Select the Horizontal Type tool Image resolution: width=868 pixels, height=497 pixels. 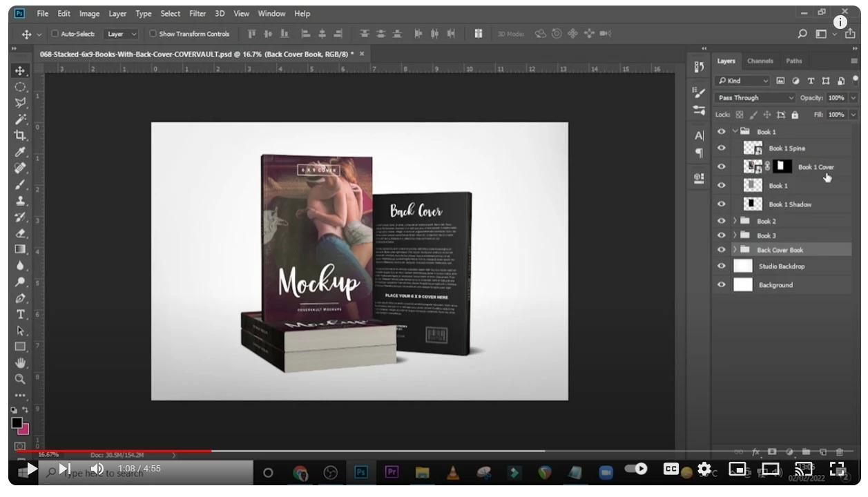[x=20, y=314]
